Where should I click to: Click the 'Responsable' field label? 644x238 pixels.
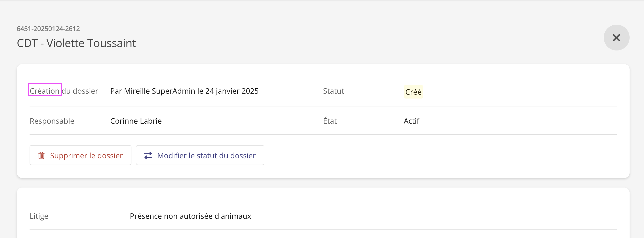(52, 121)
